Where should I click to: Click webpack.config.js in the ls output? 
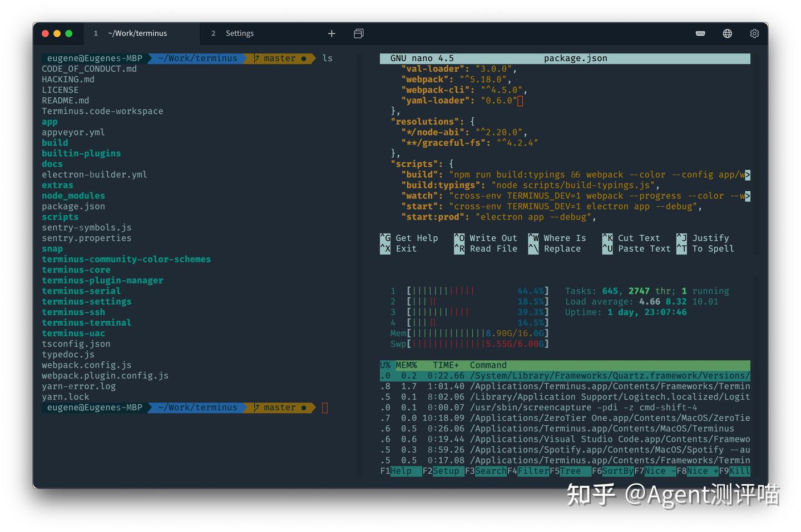[87, 365]
